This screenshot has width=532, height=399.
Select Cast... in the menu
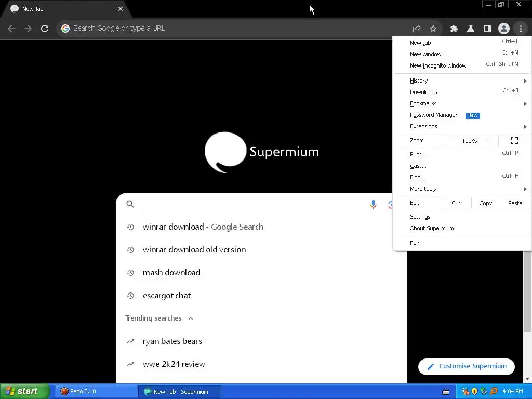pyautogui.click(x=462, y=166)
